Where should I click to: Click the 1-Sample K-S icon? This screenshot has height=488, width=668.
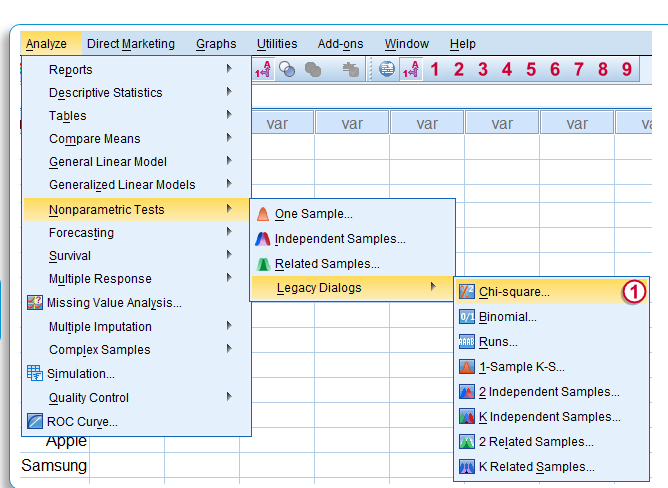click(466, 367)
